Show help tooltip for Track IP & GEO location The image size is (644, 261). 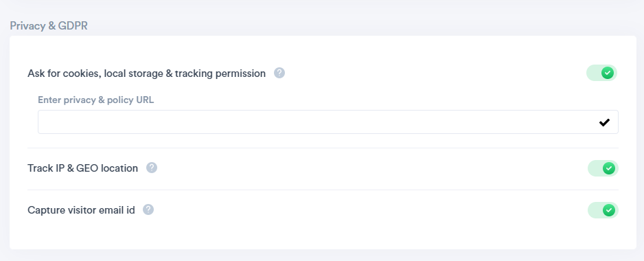coord(152,168)
